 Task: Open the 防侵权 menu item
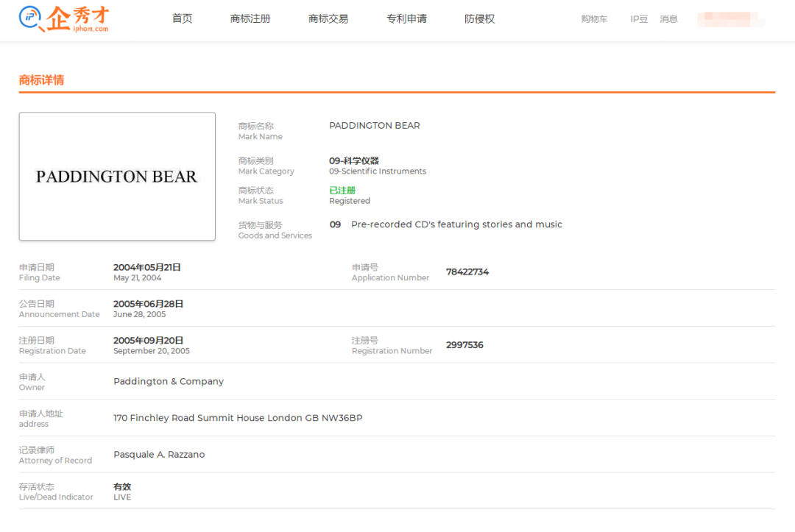[x=479, y=18]
